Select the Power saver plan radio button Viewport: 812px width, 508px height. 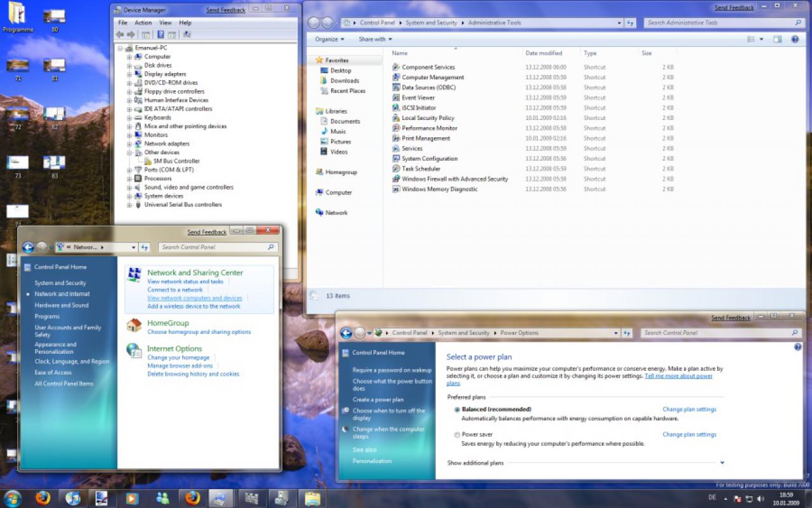[x=457, y=435]
